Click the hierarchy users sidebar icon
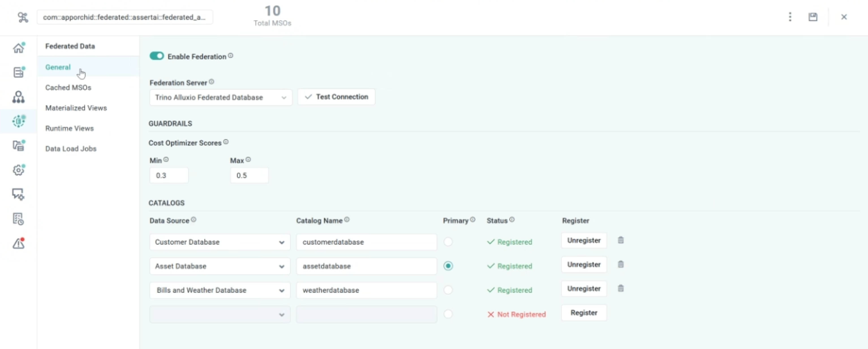Viewport: 868px width, 349px height. (x=19, y=97)
